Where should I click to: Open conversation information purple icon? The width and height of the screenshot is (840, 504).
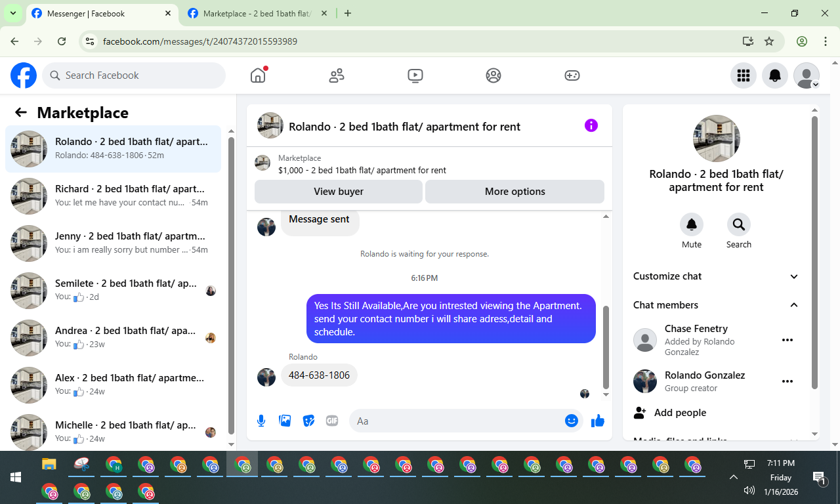coord(591,125)
